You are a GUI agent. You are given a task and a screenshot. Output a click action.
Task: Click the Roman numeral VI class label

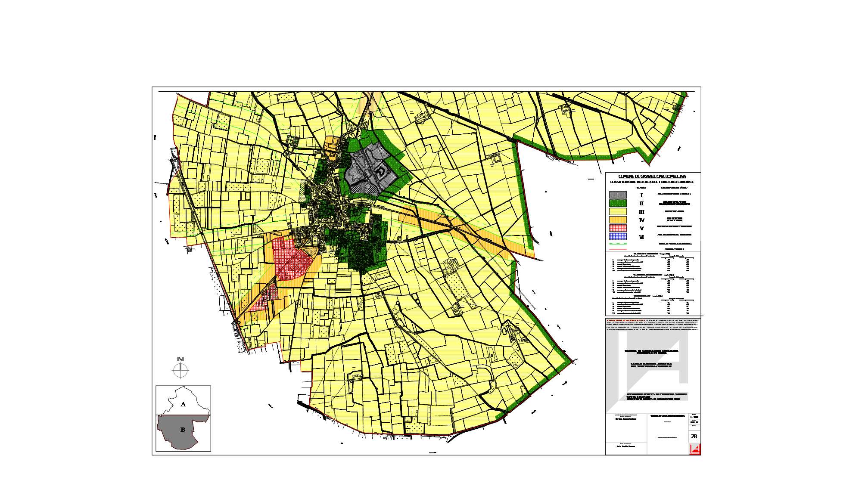click(x=641, y=237)
